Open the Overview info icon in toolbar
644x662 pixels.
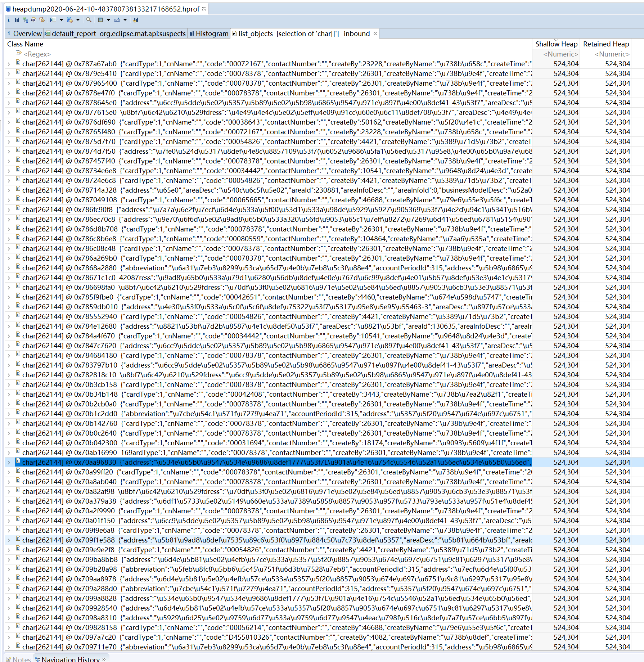pyautogui.click(x=9, y=20)
